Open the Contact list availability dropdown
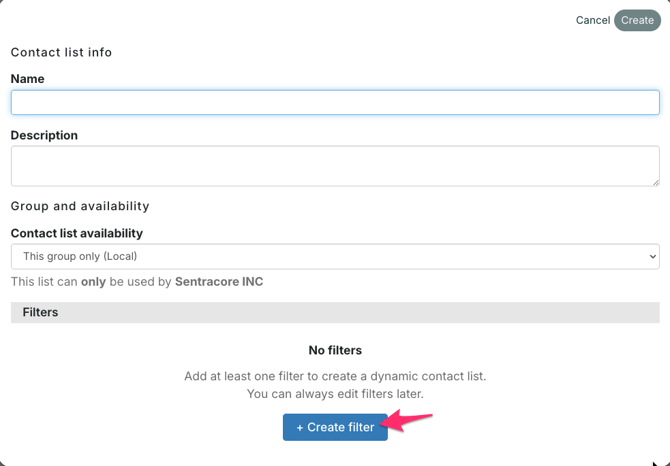The image size is (670, 466). click(x=335, y=256)
